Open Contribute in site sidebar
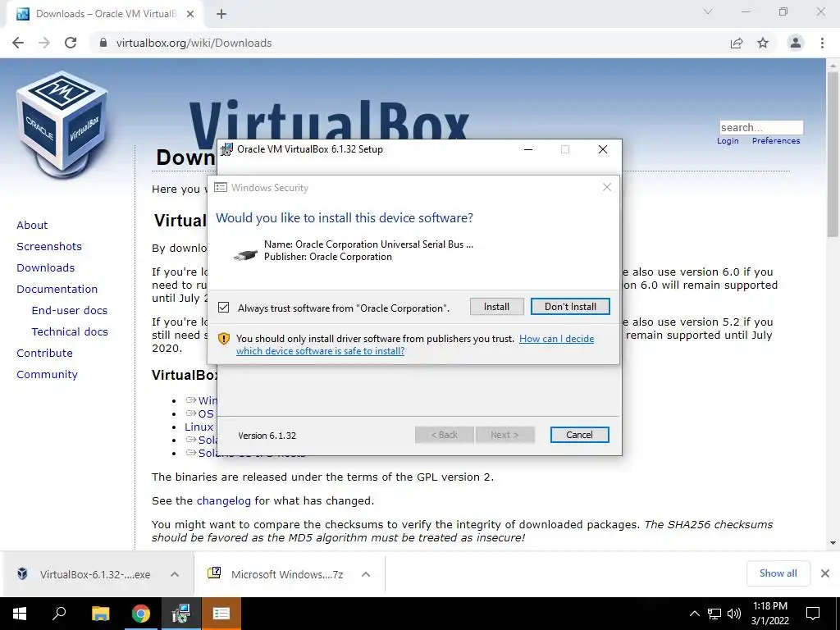 [x=44, y=353]
